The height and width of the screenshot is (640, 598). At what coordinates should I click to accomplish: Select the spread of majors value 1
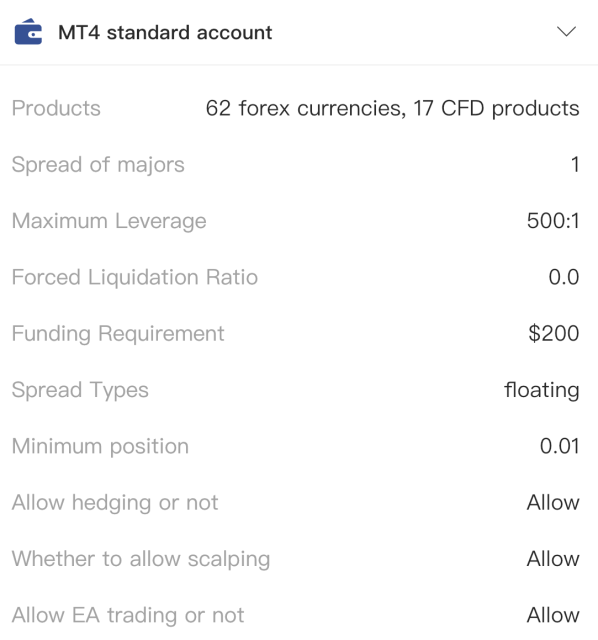pyautogui.click(x=575, y=165)
